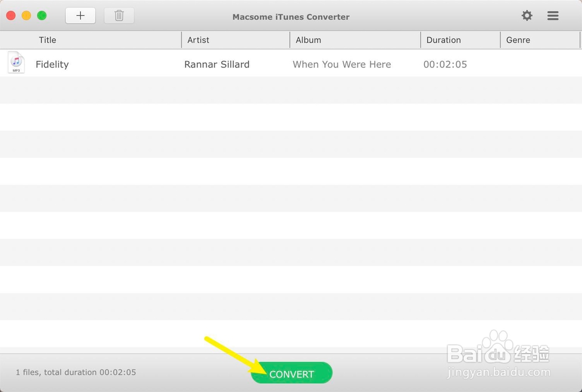Open the hamburger menu icon

pos(552,16)
